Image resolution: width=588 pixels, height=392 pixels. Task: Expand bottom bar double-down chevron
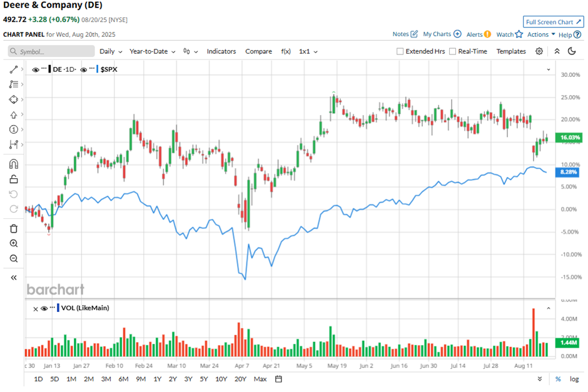click(540, 379)
